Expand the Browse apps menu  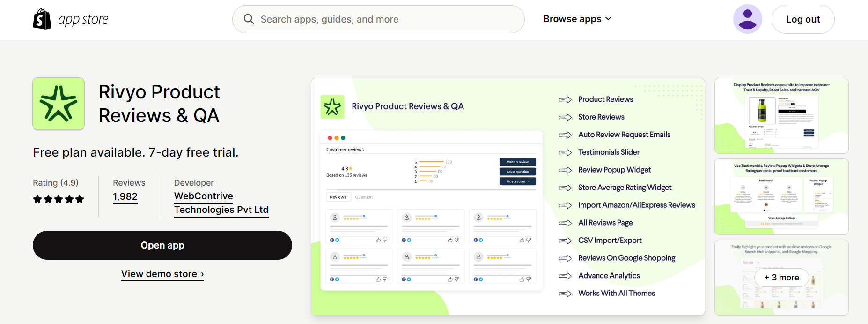[x=577, y=19]
